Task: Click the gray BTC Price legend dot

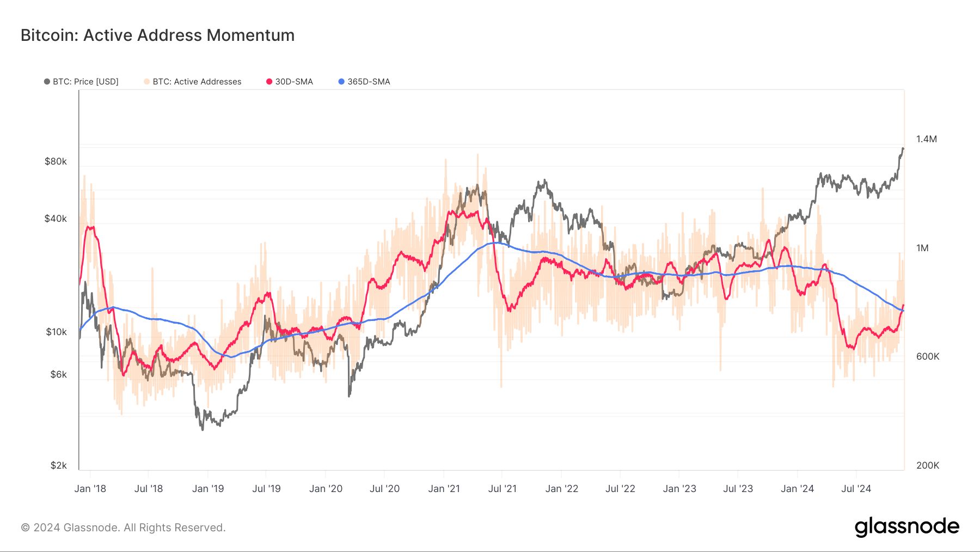Action: (47, 82)
